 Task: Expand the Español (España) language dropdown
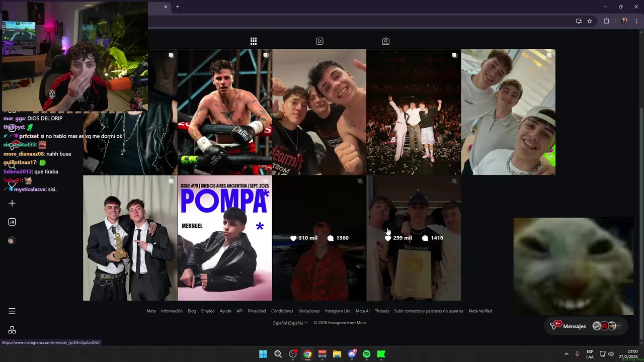[x=290, y=323]
